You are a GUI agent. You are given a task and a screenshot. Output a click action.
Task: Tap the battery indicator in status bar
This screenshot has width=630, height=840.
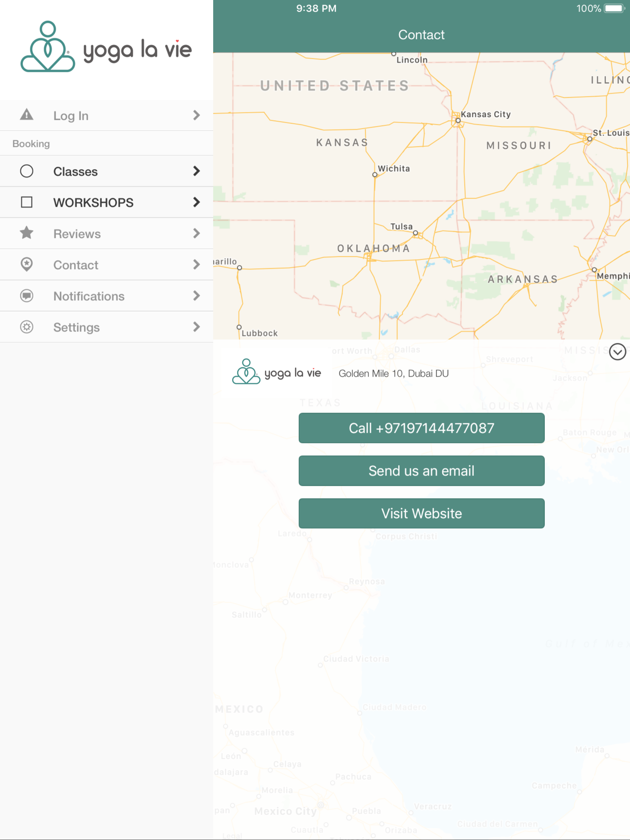614,8
